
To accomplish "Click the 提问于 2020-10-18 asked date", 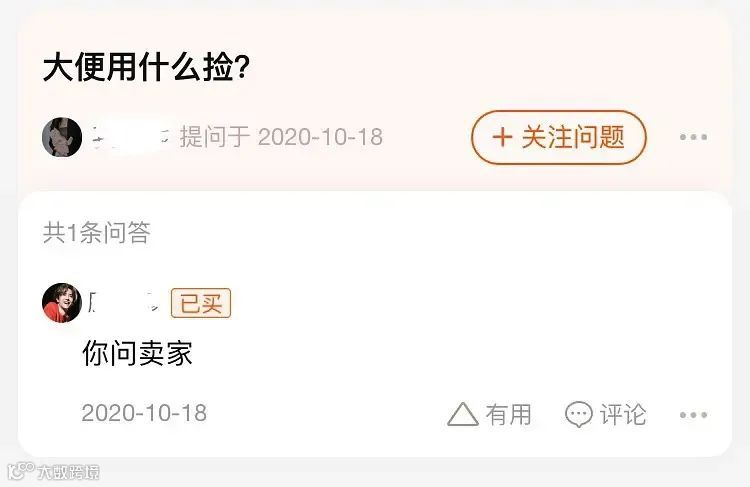I will [x=281, y=137].
